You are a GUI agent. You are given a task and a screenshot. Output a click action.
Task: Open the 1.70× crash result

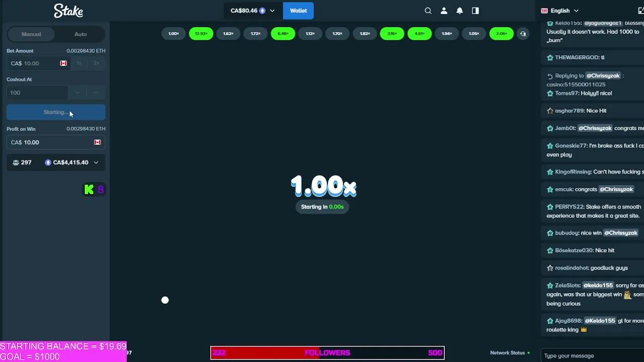338,34
